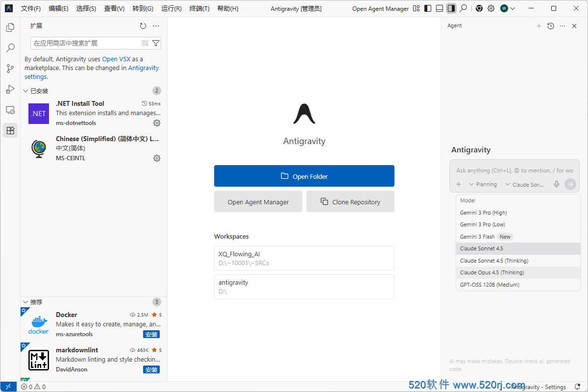The height and width of the screenshot is (392, 588).
Task: Open the Explorer view in activity bar
Action: [10, 28]
